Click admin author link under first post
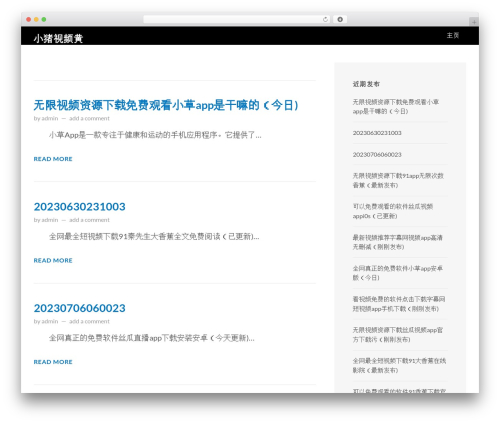This screenshot has height=423, width=500. pos(50,118)
